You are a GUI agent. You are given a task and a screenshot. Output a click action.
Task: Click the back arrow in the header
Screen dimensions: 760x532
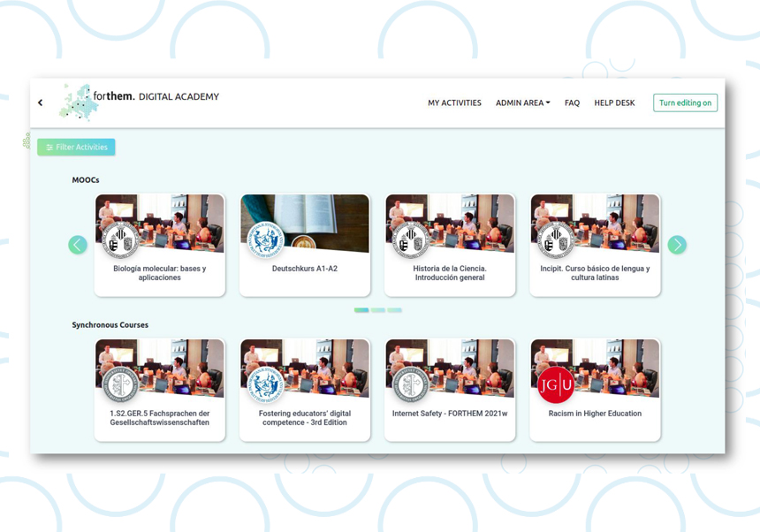[x=41, y=103]
